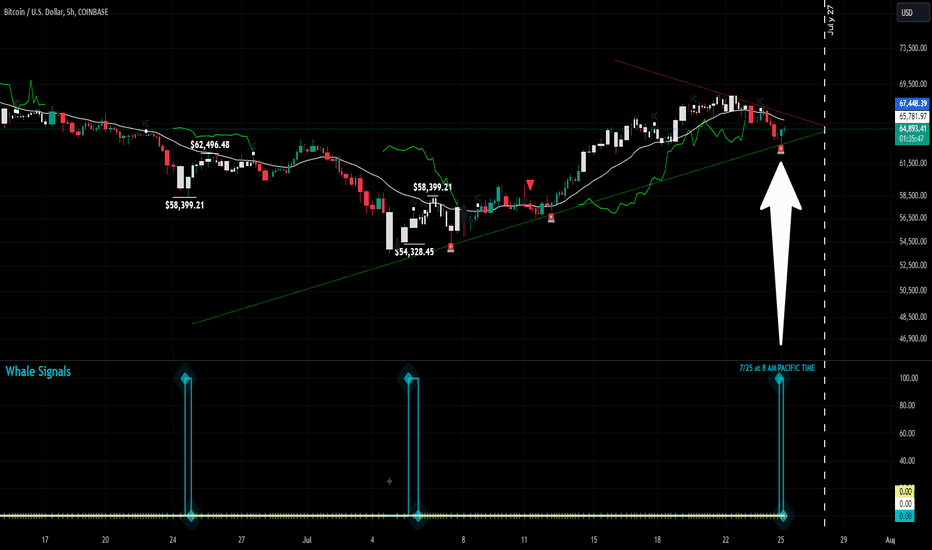
Task: Click the blue 67,448.39 price label
Action: pos(912,103)
